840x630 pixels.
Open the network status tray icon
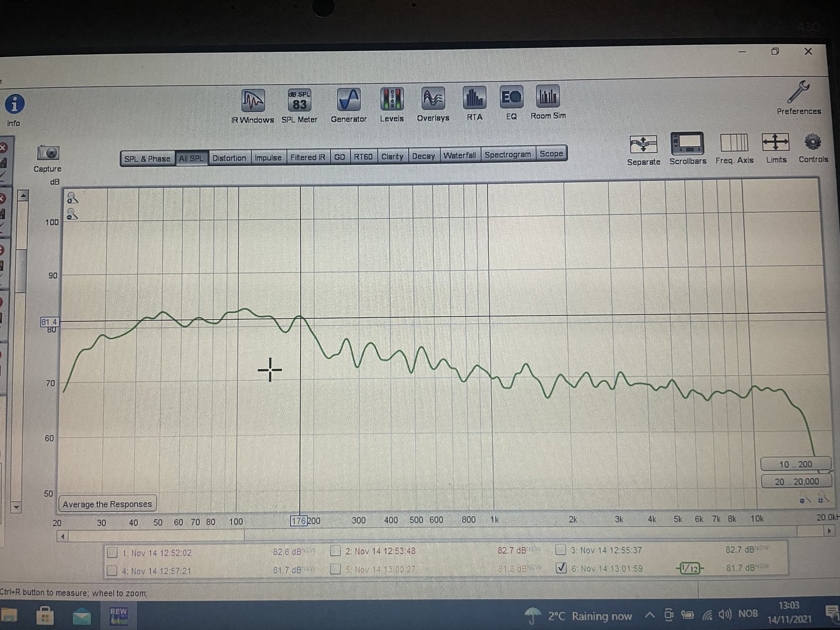tap(707, 614)
